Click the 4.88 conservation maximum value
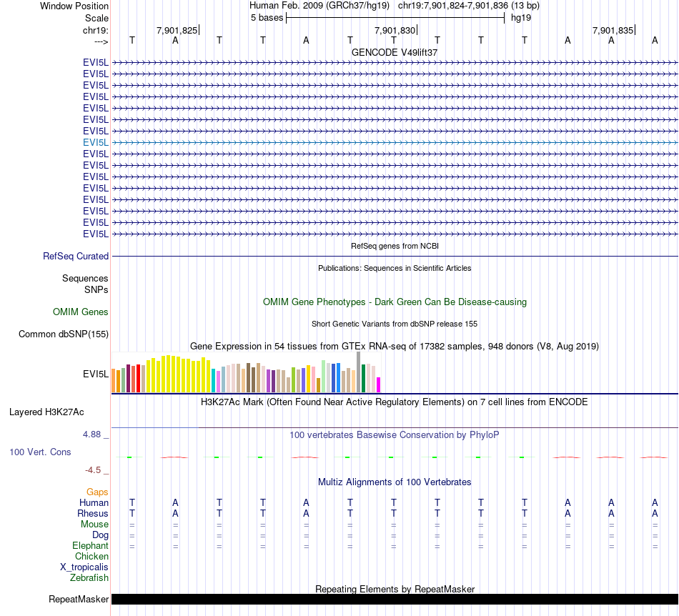Screen dimensions: 679x616 point(91,434)
